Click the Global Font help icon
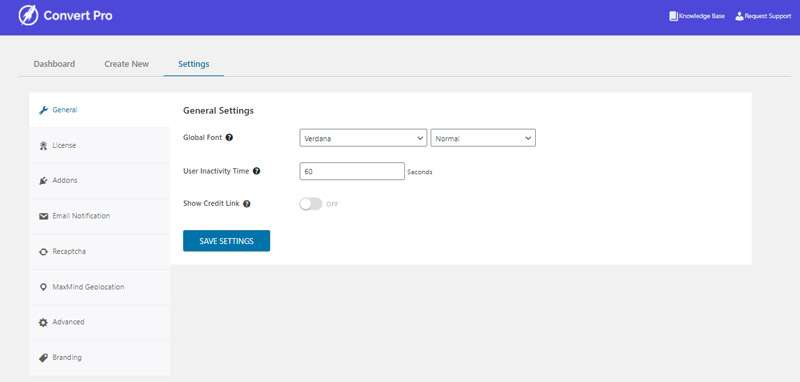 (x=229, y=137)
